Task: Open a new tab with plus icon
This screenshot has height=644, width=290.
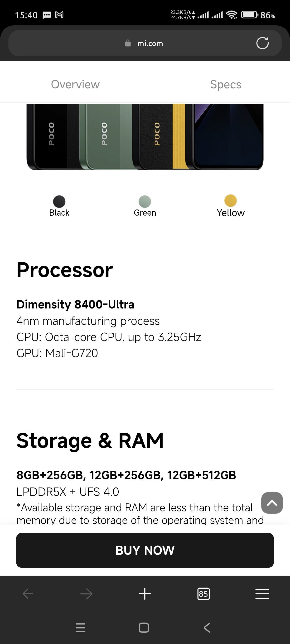Action: tap(145, 594)
